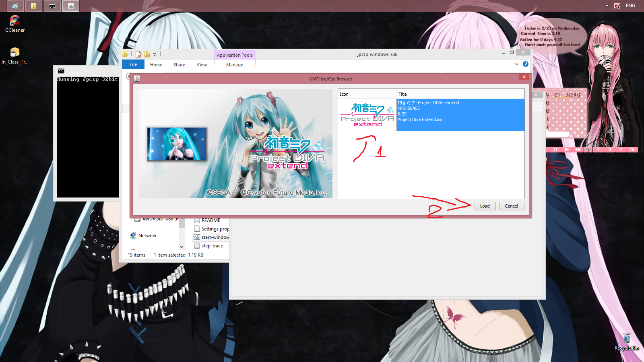
Task: Click the 'Running Jpcsp 32bit' console text
Action: pyautogui.click(x=87, y=79)
